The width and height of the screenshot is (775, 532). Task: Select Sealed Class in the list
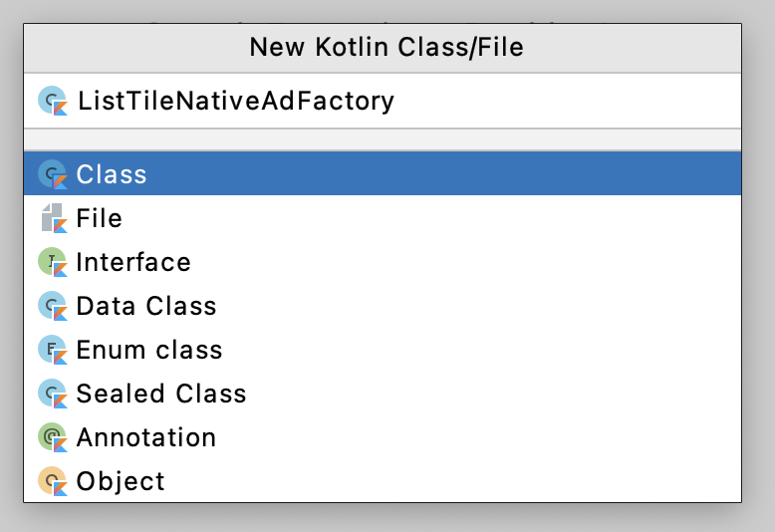click(x=161, y=394)
